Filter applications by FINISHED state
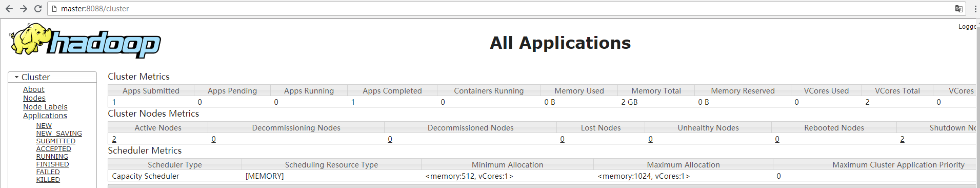Screen dimensions: 980x188 coord(53,164)
